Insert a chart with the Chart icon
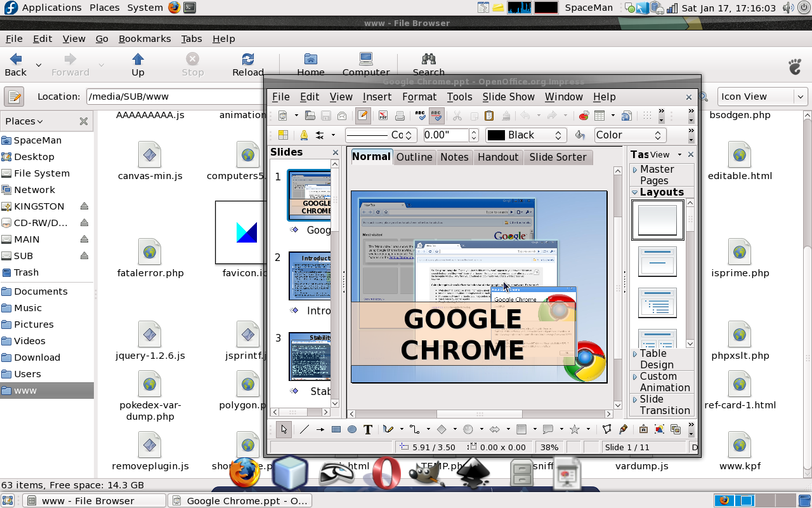The image size is (812, 508). coord(584,116)
